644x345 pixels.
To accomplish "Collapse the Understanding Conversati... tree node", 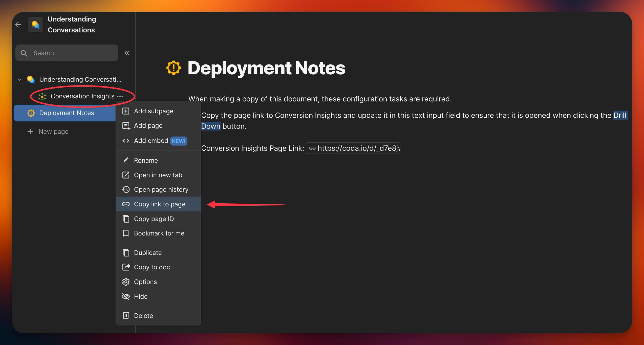I will click(x=20, y=80).
